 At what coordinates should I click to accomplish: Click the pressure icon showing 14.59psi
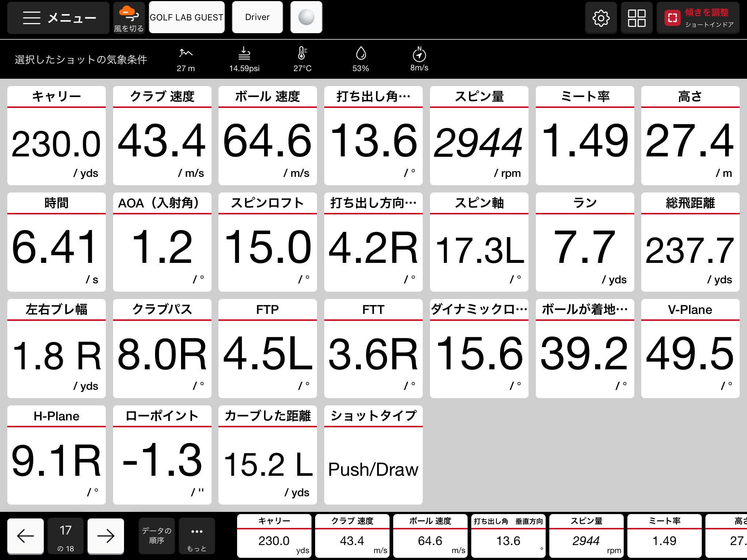(244, 54)
